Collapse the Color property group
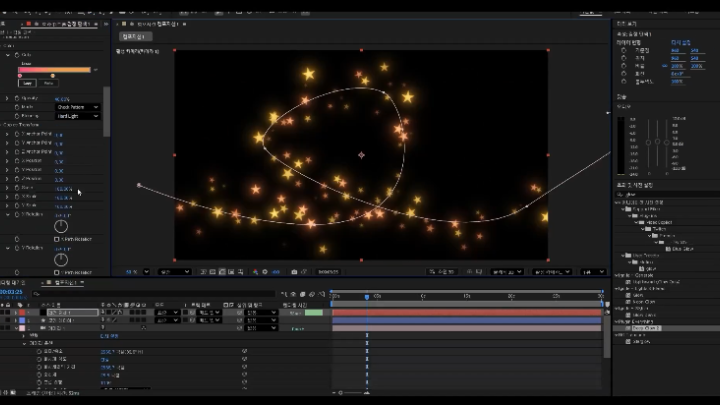The width and height of the screenshot is (720, 405). [8, 55]
